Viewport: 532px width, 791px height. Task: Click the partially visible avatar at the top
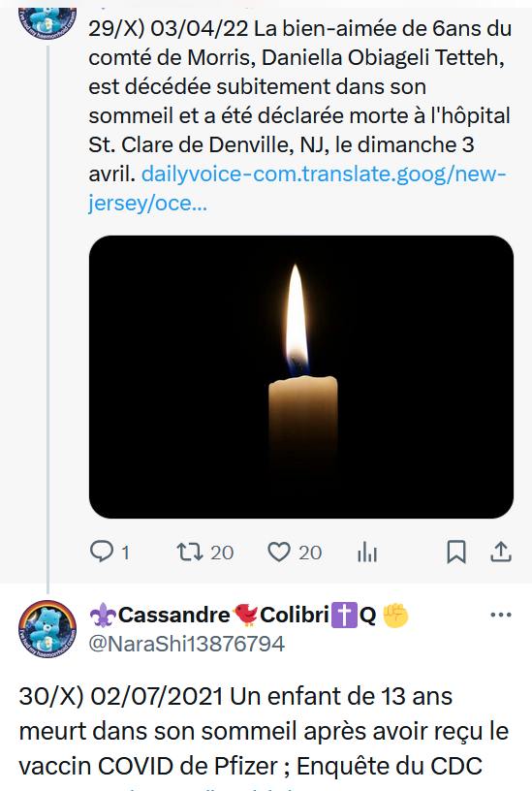[47, 22]
